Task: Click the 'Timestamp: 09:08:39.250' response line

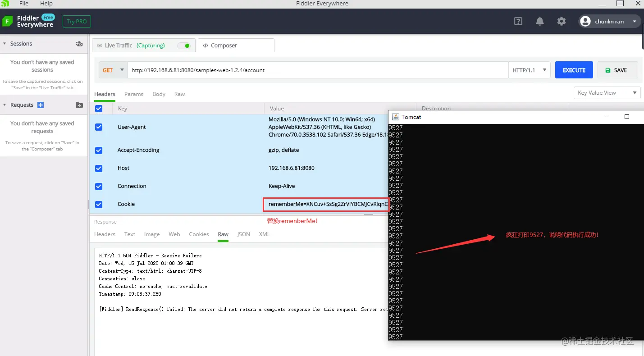Action: pos(130,294)
